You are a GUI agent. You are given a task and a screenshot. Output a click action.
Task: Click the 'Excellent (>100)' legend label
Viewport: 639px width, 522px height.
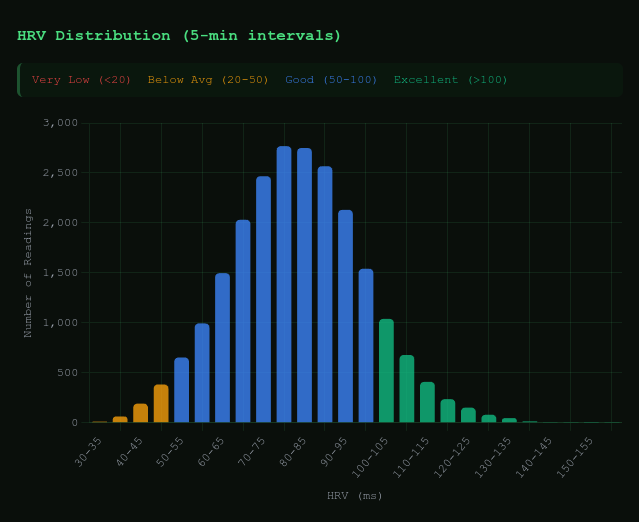[450, 80]
